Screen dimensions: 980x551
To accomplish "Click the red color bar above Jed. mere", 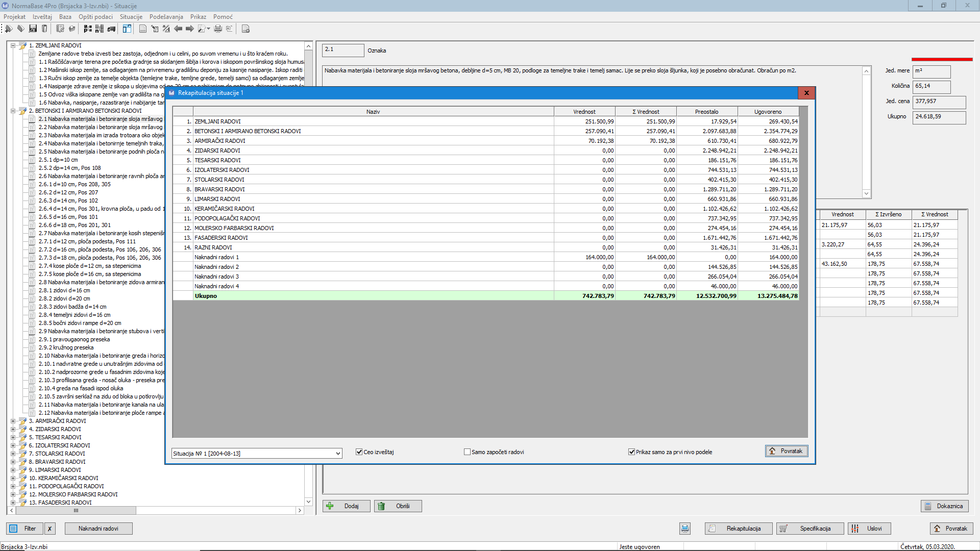I will [x=942, y=60].
